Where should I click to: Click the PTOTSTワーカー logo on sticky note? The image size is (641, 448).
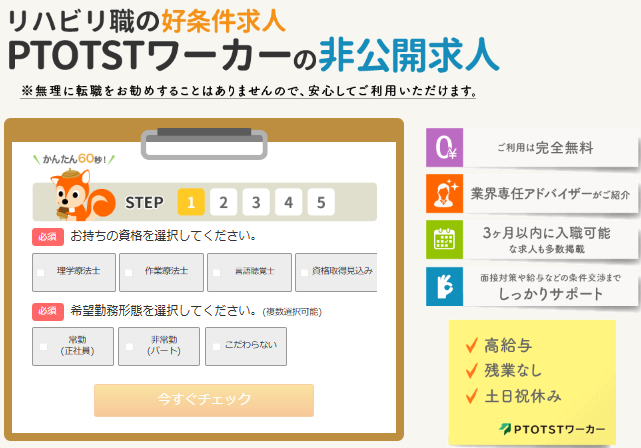pos(552,429)
